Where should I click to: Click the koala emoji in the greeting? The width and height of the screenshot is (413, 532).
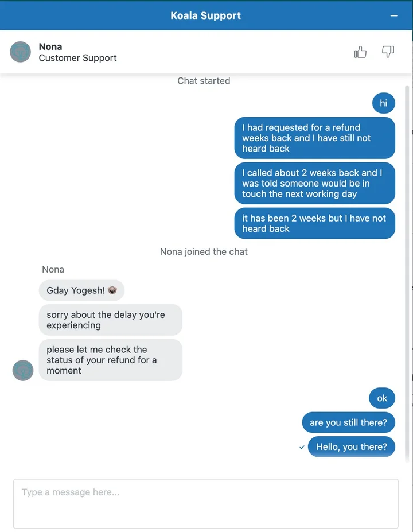[x=112, y=290]
